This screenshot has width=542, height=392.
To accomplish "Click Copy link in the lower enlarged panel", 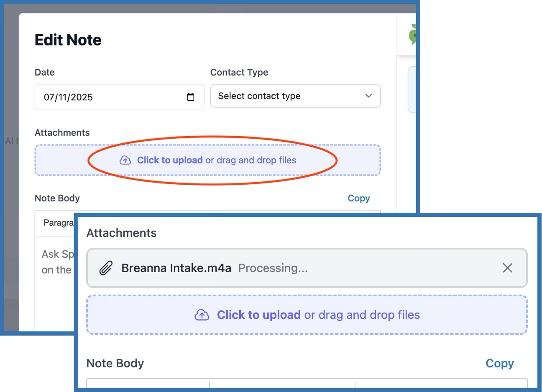I will [x=499, y=364].
